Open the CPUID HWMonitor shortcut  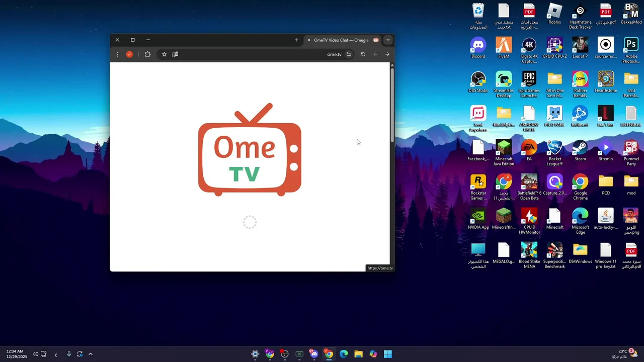pos(529,221)
